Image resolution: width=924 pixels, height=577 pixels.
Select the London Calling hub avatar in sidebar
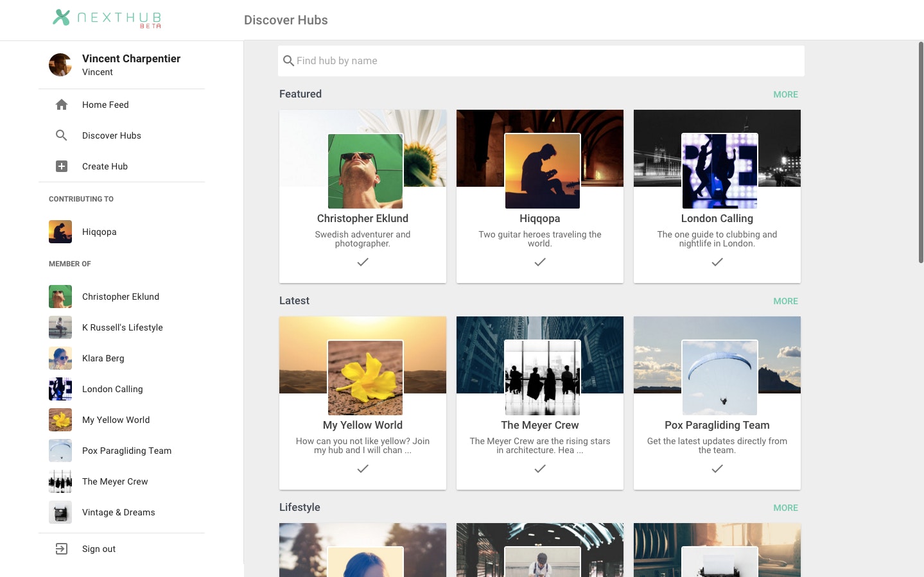(x=60, y=389)
